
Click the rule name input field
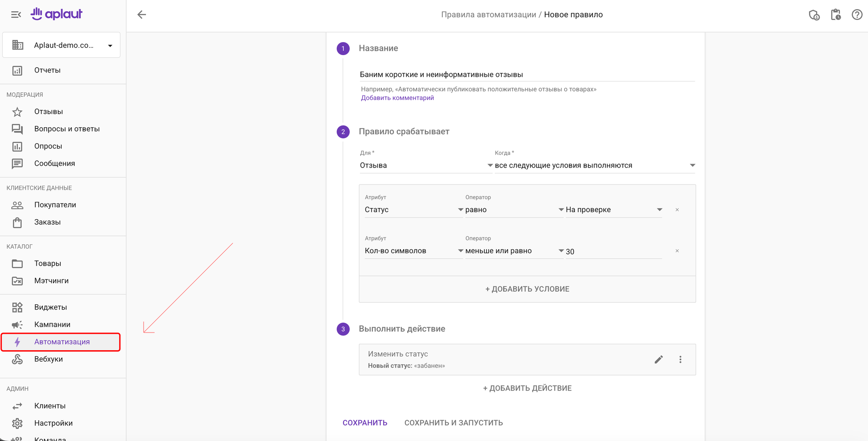(527, 75)
